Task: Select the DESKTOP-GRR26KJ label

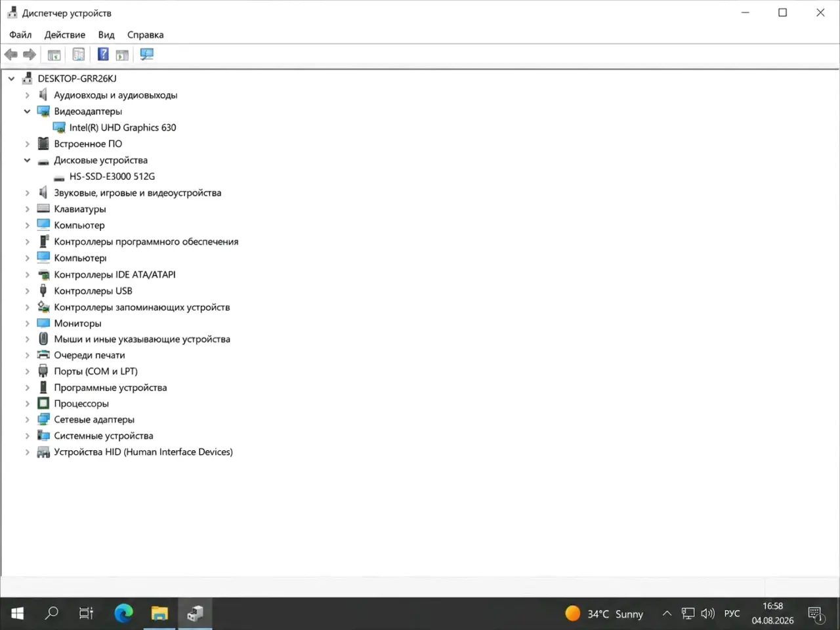Action: [x=77, y=79]
